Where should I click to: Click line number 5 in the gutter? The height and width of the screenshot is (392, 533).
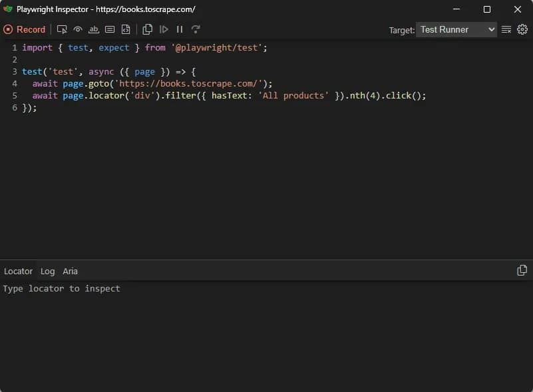click(x=15, y=96)
